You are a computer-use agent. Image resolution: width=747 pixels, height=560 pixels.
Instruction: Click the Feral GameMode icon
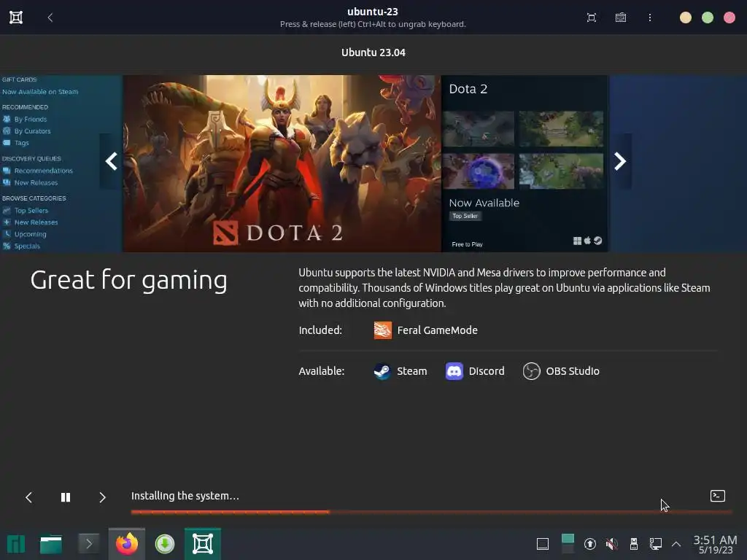click(382, 330)
